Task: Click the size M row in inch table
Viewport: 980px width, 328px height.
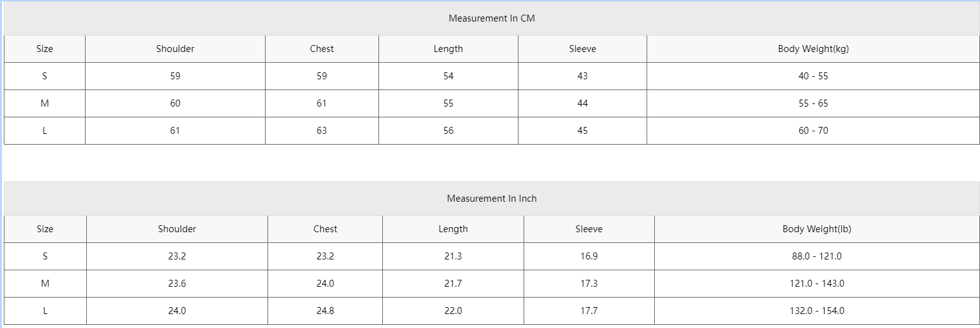Action: click(491, 284)
